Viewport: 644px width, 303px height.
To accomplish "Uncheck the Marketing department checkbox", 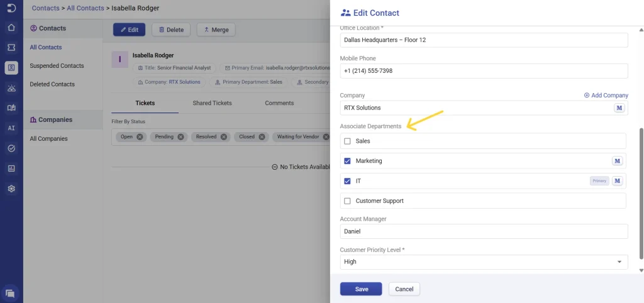I will [x=347, y=161].
